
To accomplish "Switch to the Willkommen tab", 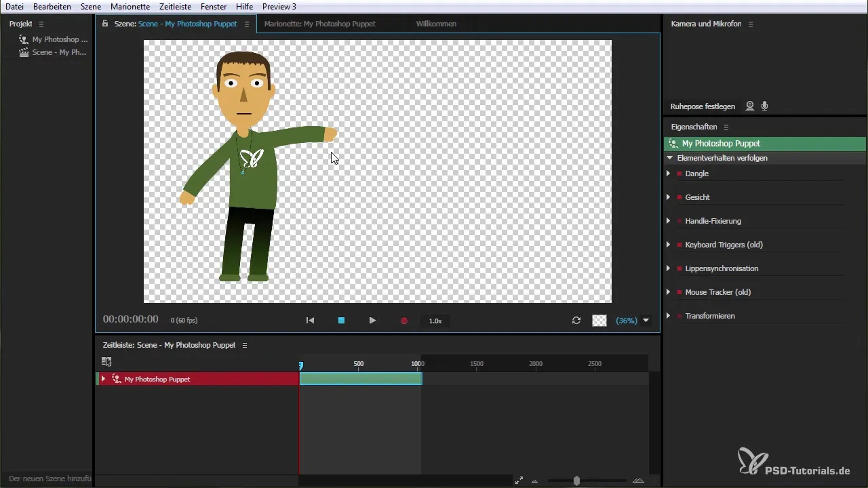I will click(x=436, y=24).
